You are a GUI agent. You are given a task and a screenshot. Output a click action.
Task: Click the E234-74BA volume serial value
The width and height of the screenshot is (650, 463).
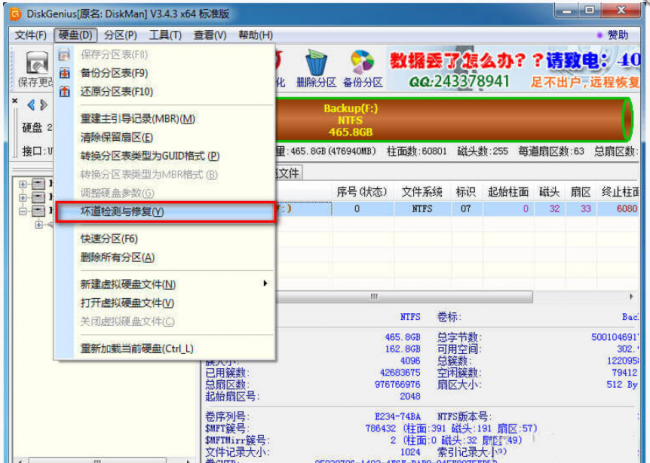pyautogui.click(x=397, y=416)
